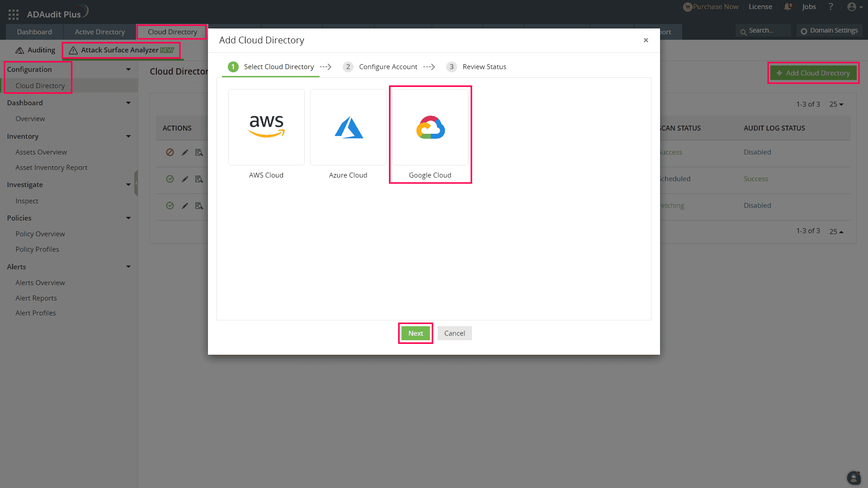Choose the Google Cloud tile
The width and height of the screenshot is (868, 488).
430,127
